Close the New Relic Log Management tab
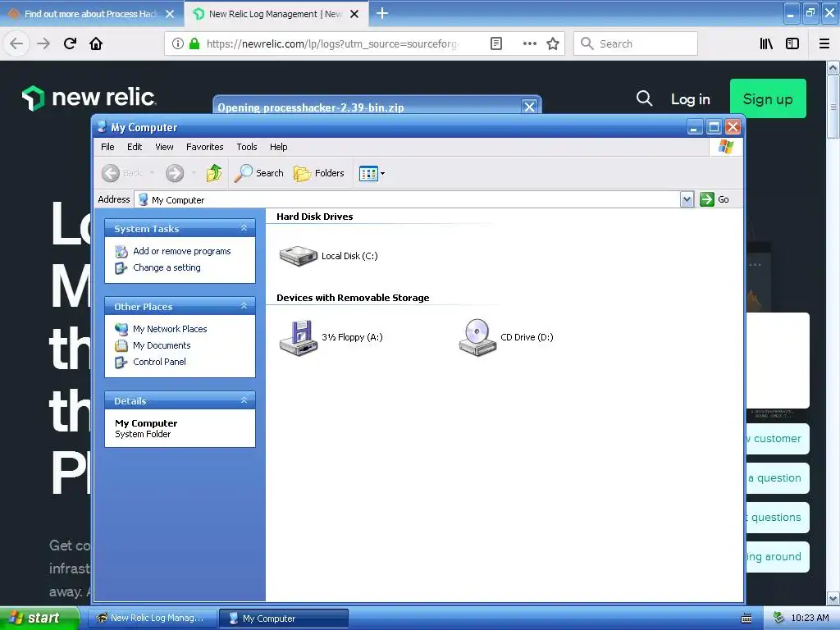This screenshot has width=840, height=630. pyautogui.click(x=354, y=14)
